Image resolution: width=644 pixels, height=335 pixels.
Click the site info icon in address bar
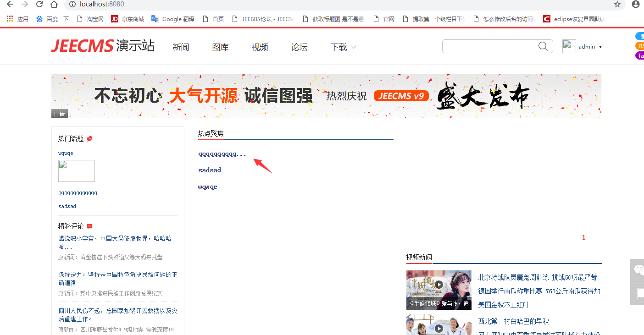(72, 5)
